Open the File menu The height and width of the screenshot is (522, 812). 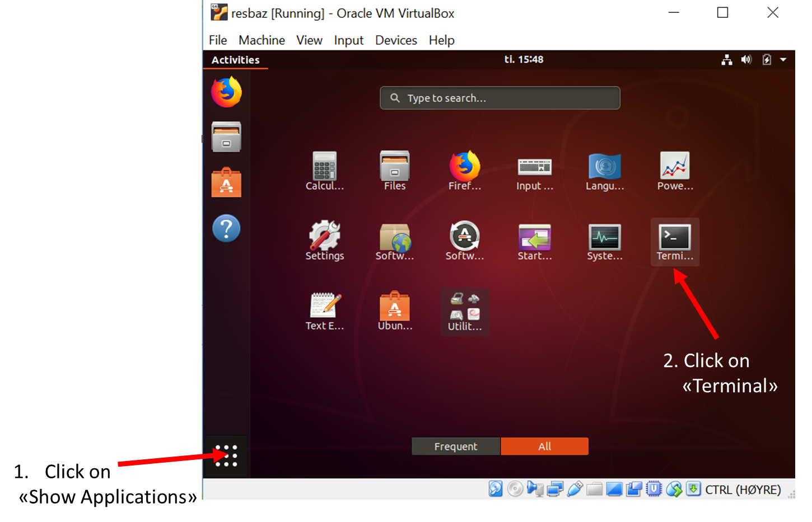pos(218,40)
